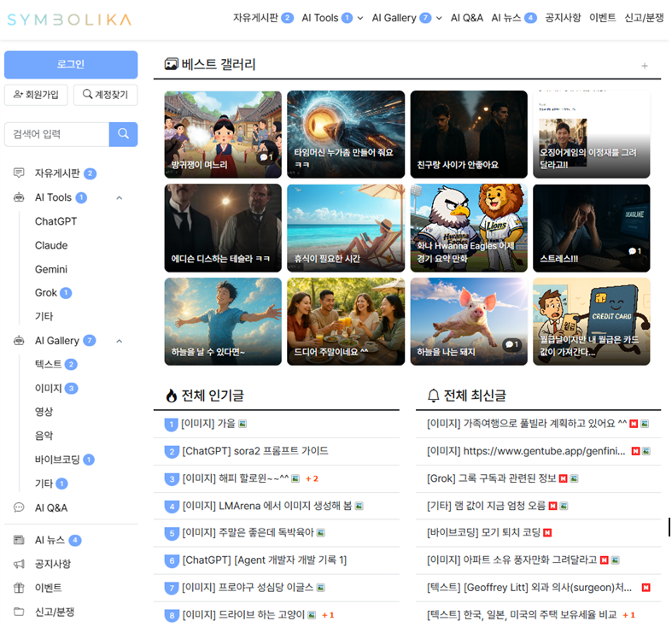Viewport: 672px width, 633px height.
Task: Open the sora2 프롬프트 가이드 post
Action: tap(254, 451)
